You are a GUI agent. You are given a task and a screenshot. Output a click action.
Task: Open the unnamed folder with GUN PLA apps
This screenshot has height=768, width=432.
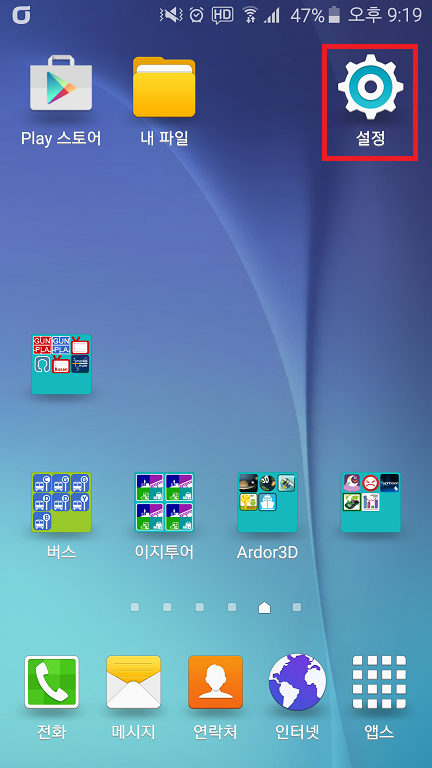[x=61, y=364]
